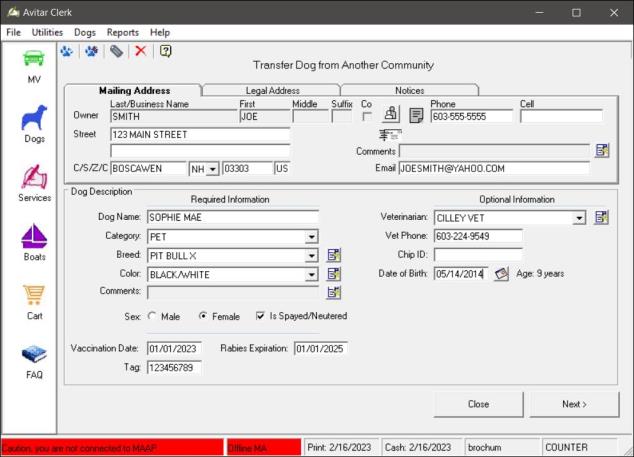Open the Utilities menu
This screenshot has height=457, width=634.
pos(47,32)
